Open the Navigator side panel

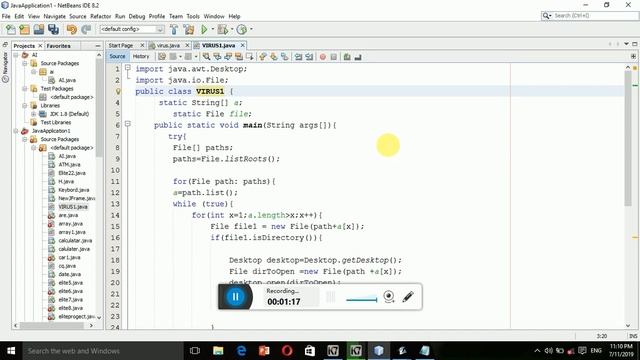pyautogui.click(x=5, y=68)
